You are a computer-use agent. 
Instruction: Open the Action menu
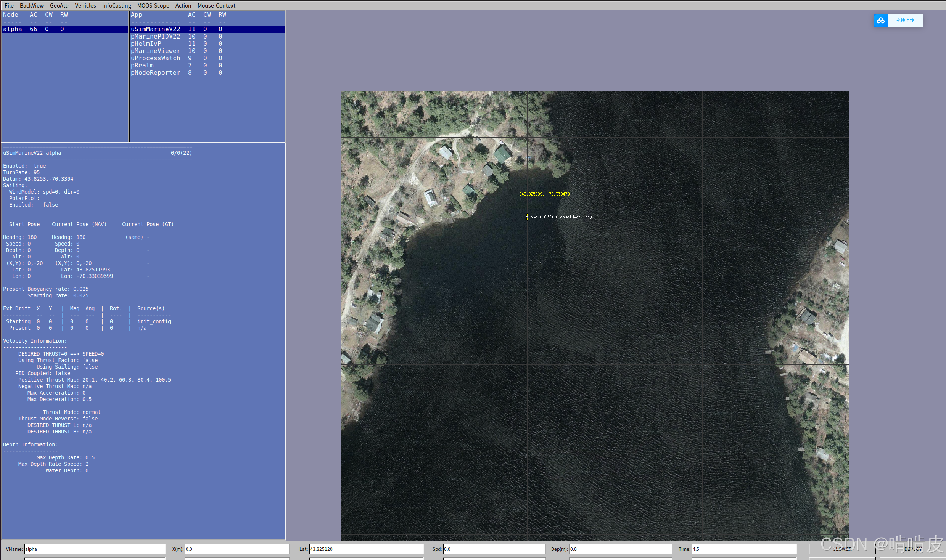[183, 6]
